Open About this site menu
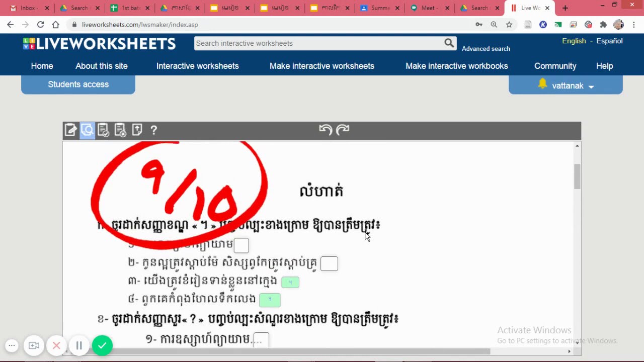Screen dimensions: 644x362 pyautogui.click(x=102, y=66)
